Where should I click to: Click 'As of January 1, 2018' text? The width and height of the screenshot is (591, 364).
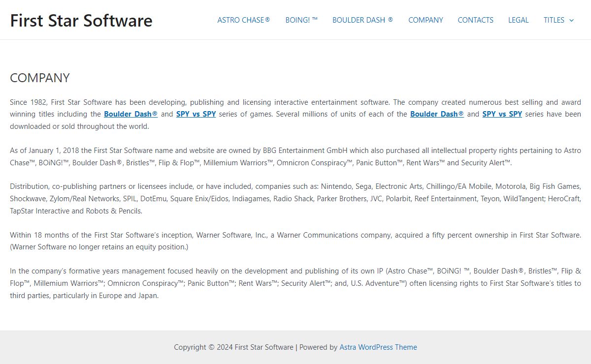45,151
